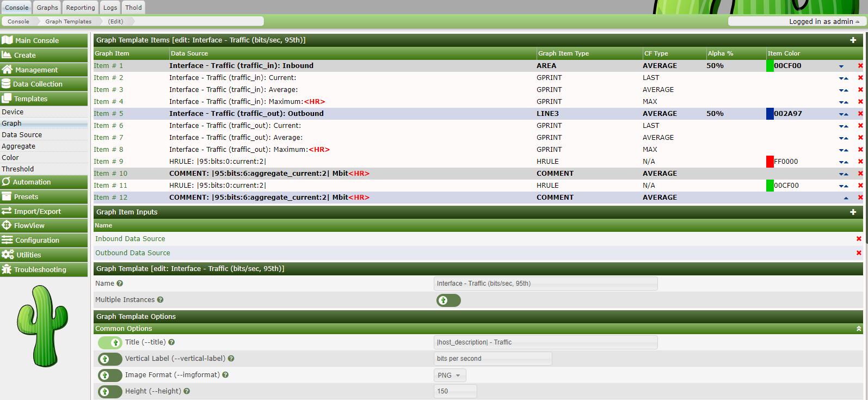Delete graph Item # 9 HRULE
This screenshot has width=868, height=400.
860,162
